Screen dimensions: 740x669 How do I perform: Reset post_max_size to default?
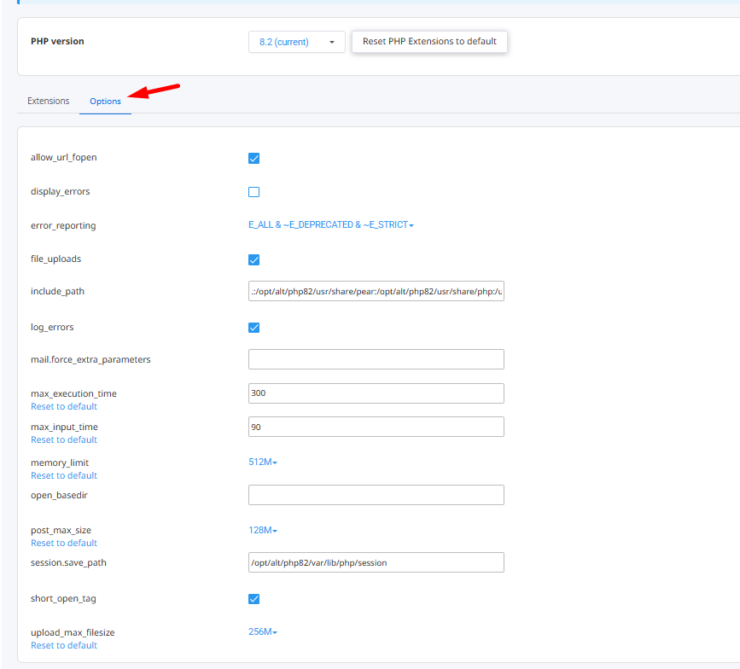pyautogui.click(x=64, y=543)
